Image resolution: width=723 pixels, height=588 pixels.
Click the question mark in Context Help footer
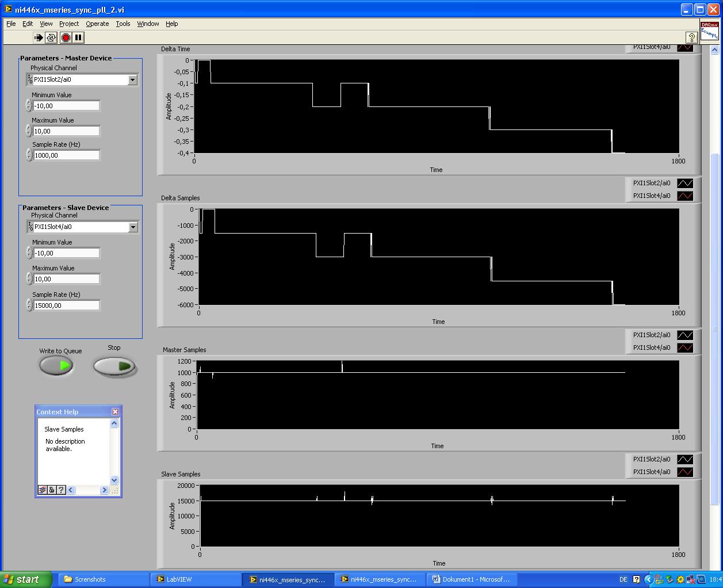coord(61,490)
